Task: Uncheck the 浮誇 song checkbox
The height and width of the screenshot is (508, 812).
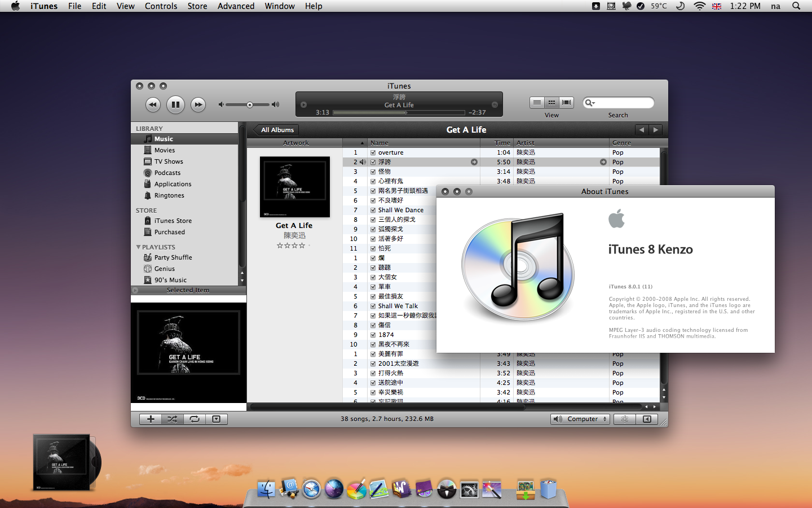Action: pyautogui.click(x=373, y=162)
